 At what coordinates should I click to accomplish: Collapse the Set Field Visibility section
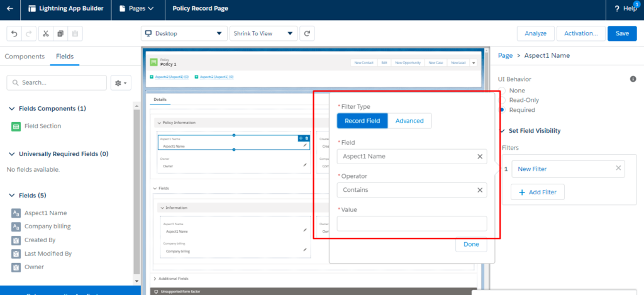tap(502, 131)
